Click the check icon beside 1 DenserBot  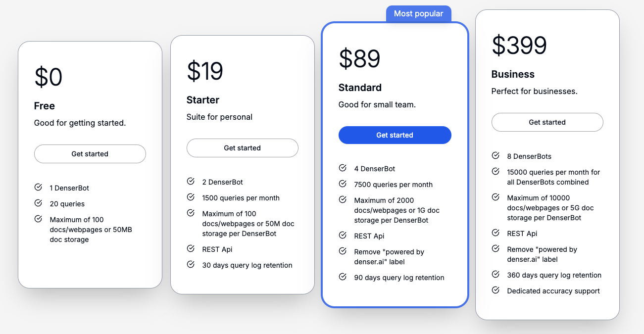(x=38, y=188)
